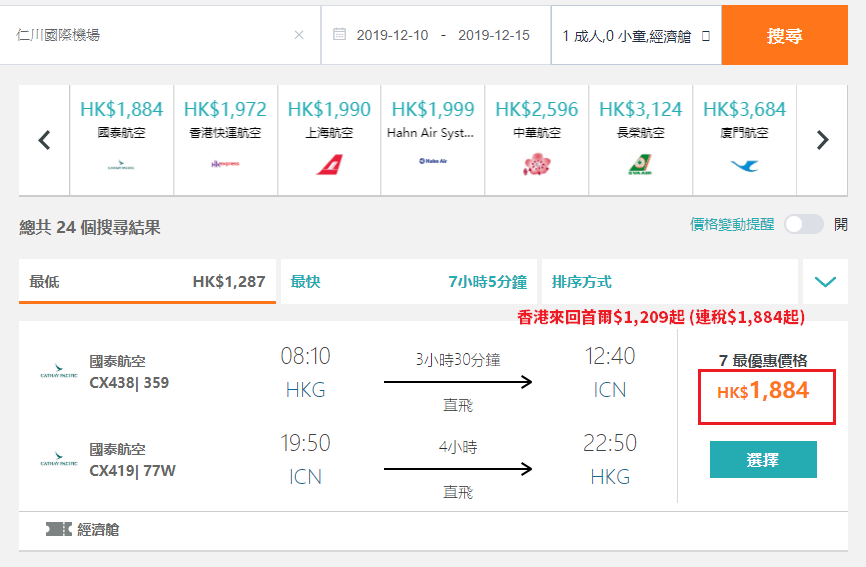This screenshot has width=866, height=567.
Task: Expand sort options chevron
Action: 825,282
